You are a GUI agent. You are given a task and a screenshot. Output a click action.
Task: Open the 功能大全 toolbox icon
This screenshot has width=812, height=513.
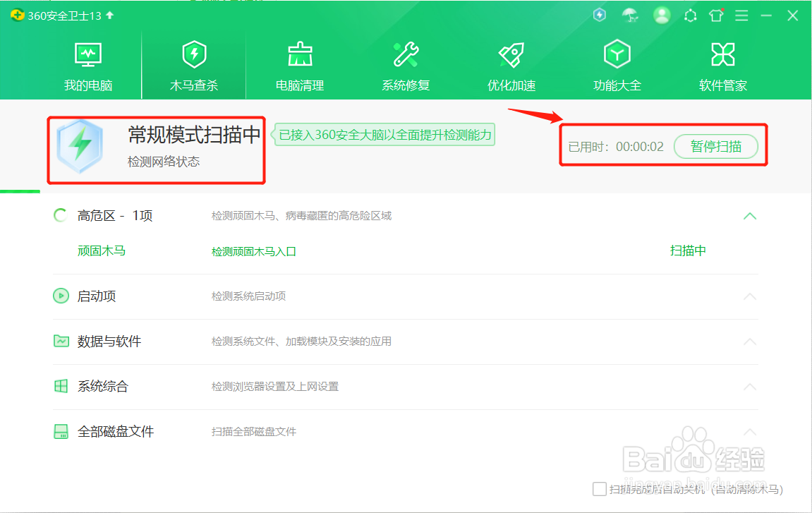point(617,54)
